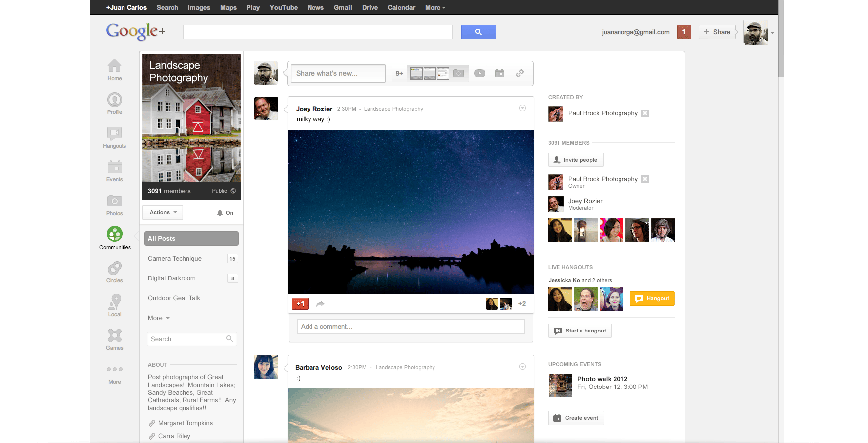Focus the Google+ top search field
Image resolution: width=868 pixels, height=443 pixels.
click(318, 32)
